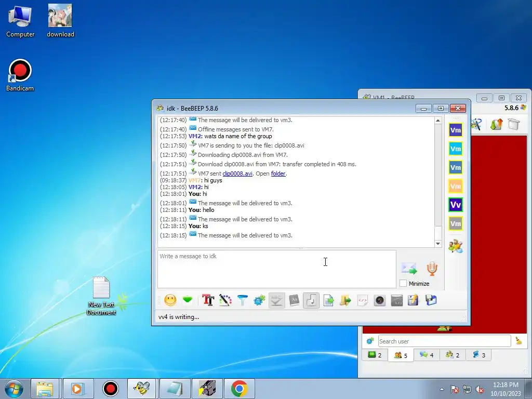Click gear icon beside Search user
The width and height of the screenshot is (532, 399).
(370, 341)
